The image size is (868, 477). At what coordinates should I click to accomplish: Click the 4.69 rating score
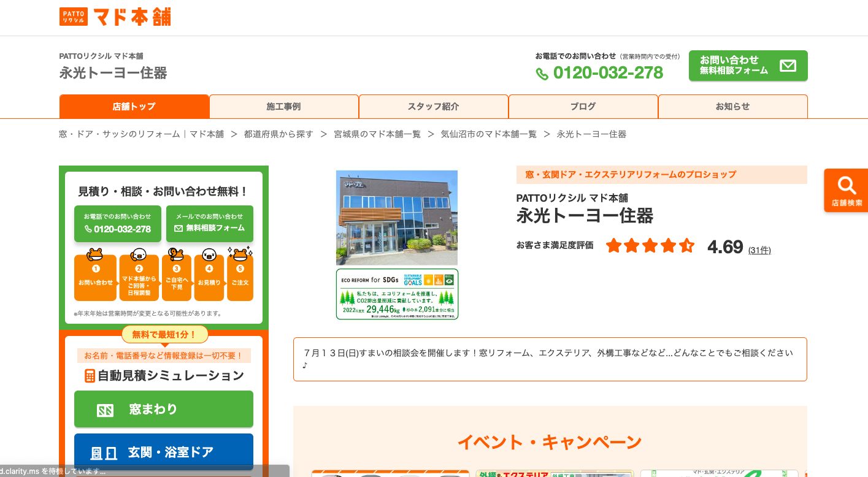coord(725,247)
